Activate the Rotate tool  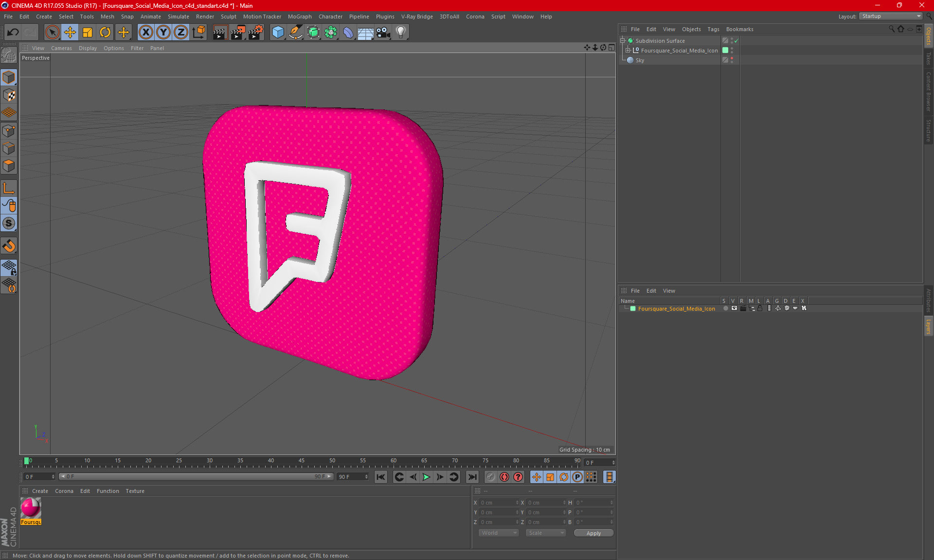[105, 33]
